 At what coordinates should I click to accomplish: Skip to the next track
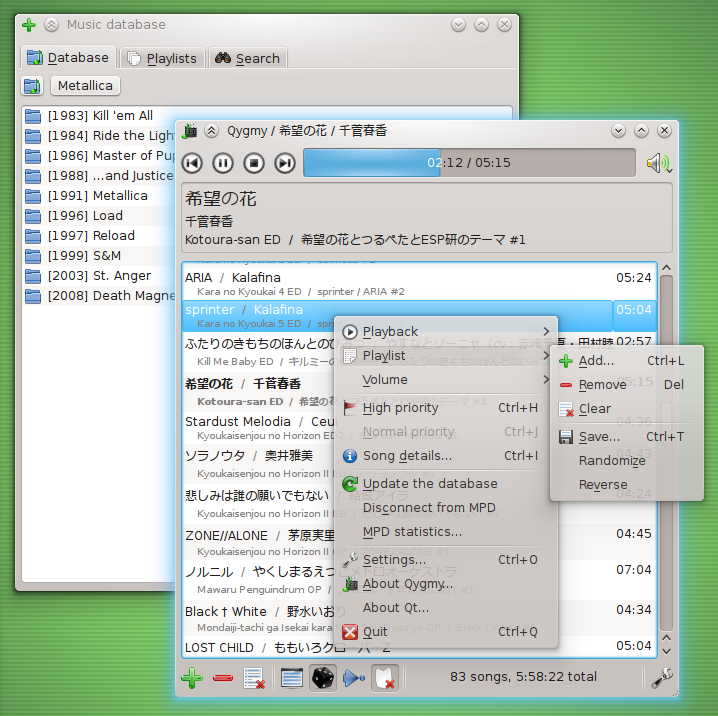click(285, 163)
